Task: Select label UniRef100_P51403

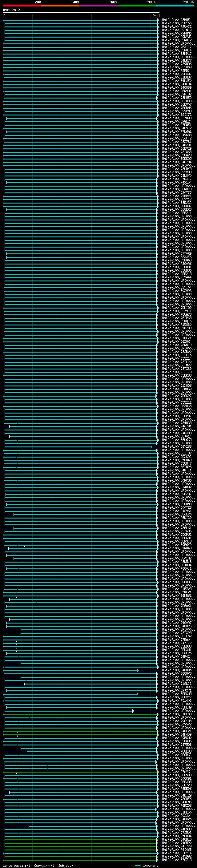Action: pos(176,700)
